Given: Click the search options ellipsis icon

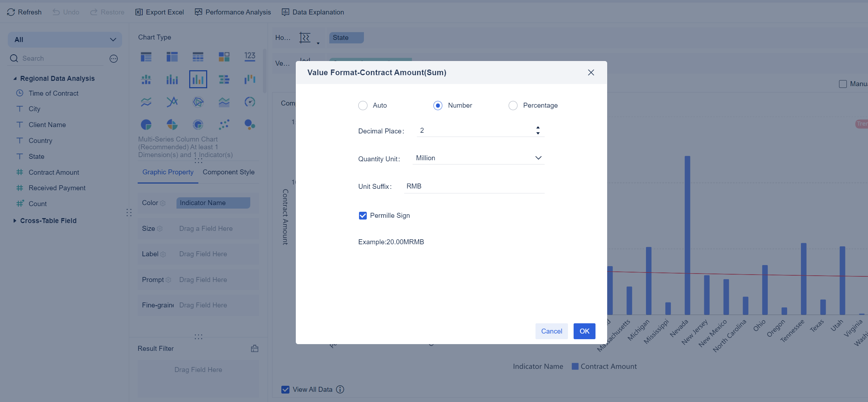Looking at the screenshot, I should pyautogui.click(x=114, y=59).
